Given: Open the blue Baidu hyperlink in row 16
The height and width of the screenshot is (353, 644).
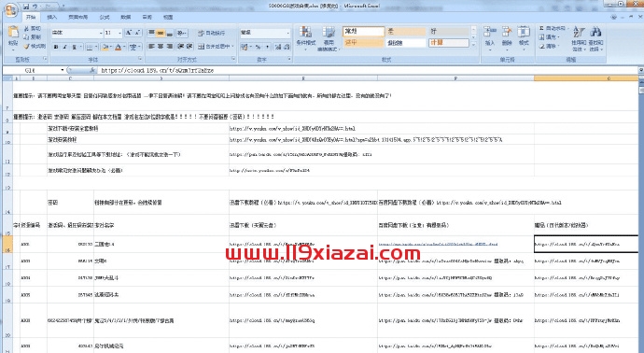Looking at the screenshot, I should [438, 244].
